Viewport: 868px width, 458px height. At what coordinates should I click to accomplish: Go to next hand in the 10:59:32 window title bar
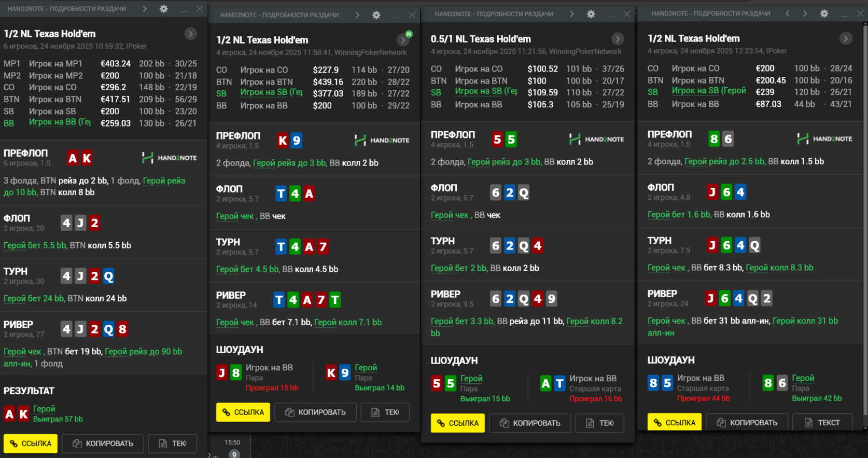145,9
